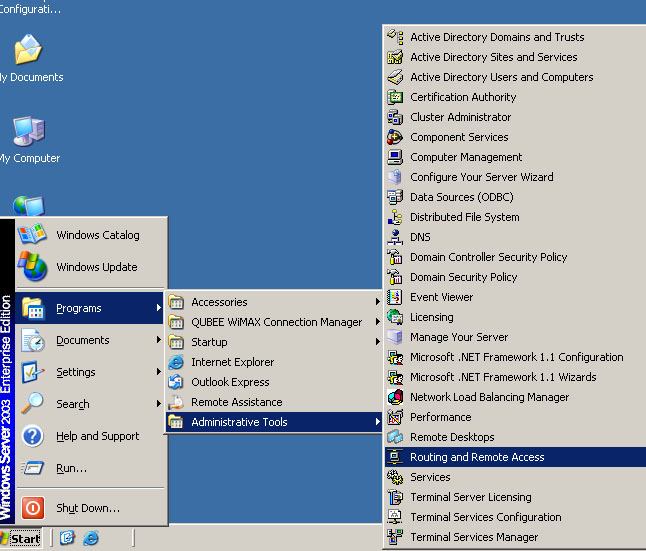
Task: Click the Performance icon
Action: coord(395,417)
